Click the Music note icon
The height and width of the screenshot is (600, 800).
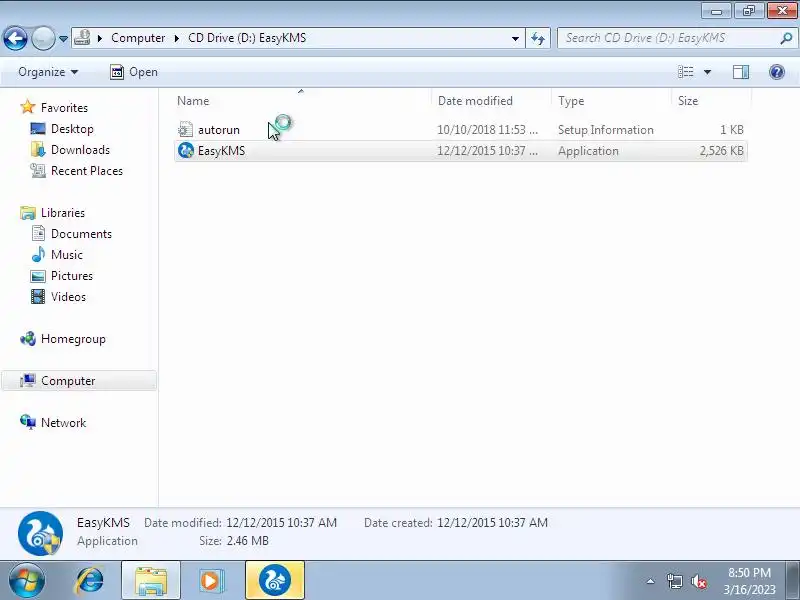[x=38, y=255]
